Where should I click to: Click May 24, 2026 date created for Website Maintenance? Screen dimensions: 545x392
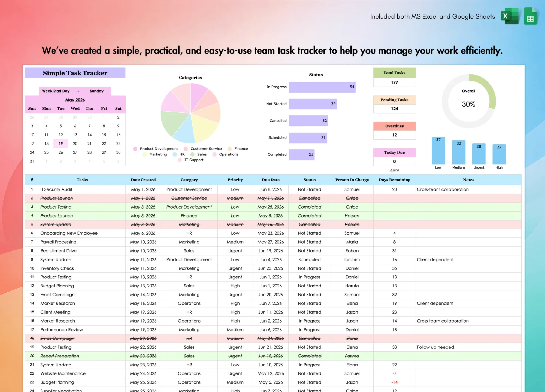(143, 373)
